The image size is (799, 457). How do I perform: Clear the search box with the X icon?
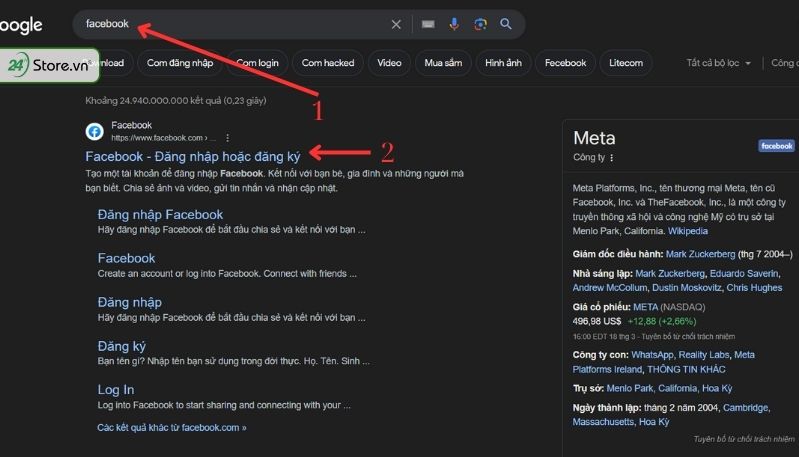coord(396,24)
